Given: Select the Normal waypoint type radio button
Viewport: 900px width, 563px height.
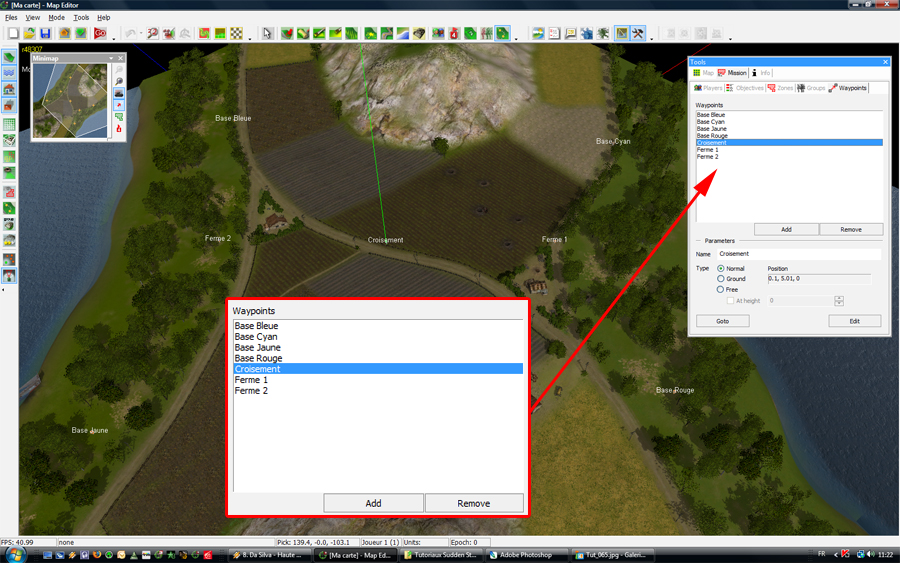Looking at the screenshot, I should (x=721, y=269).
